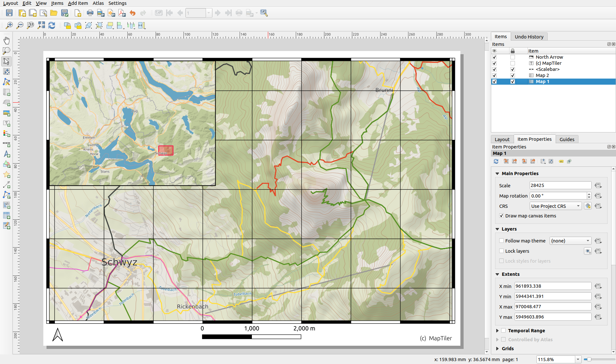Select the Pan Layout hand tool
Viewport: 616px width, 364px height.
pos(6,40)
